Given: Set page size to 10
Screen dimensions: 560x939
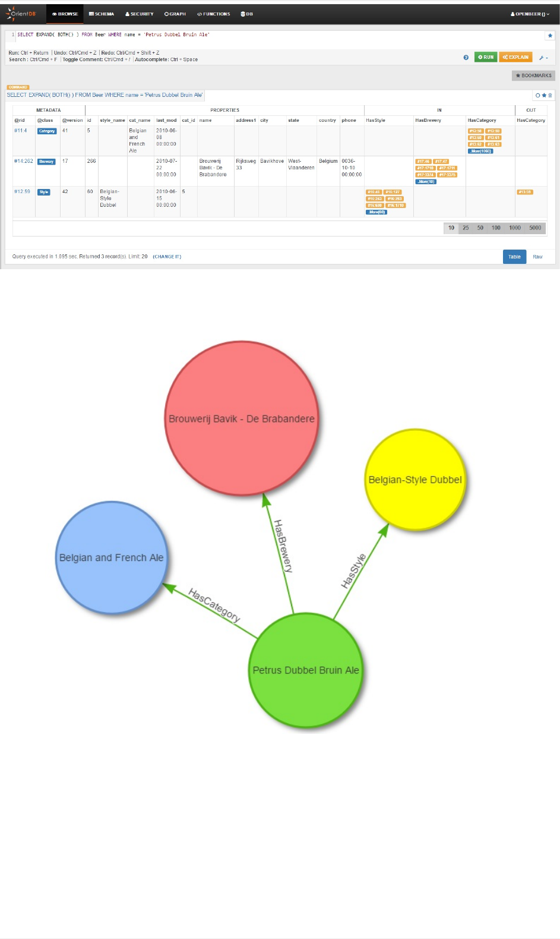Looking at the screenshot, I should point(451,228).
